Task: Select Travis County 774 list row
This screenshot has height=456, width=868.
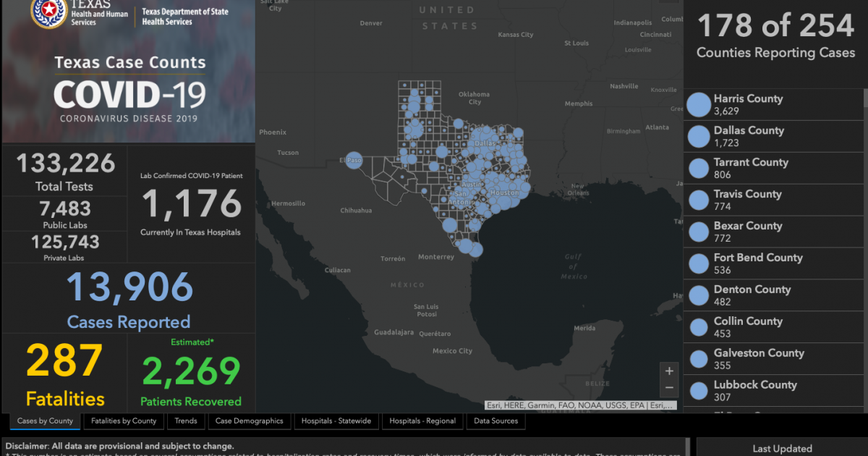Action: 774,200
